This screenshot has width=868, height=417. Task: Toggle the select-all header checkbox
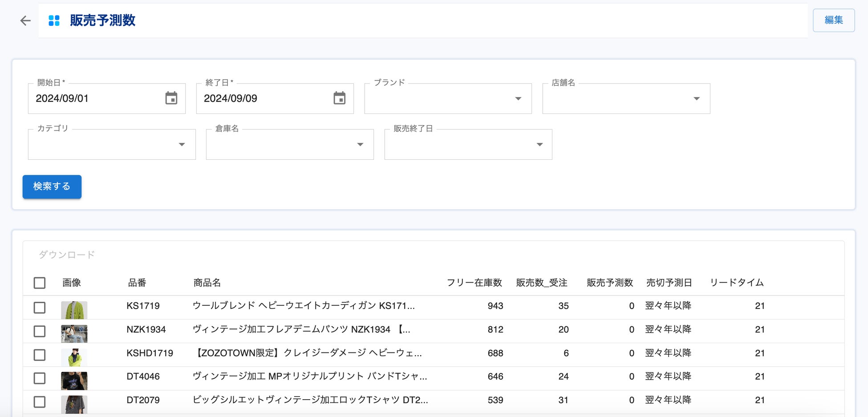tap(40, 283)
